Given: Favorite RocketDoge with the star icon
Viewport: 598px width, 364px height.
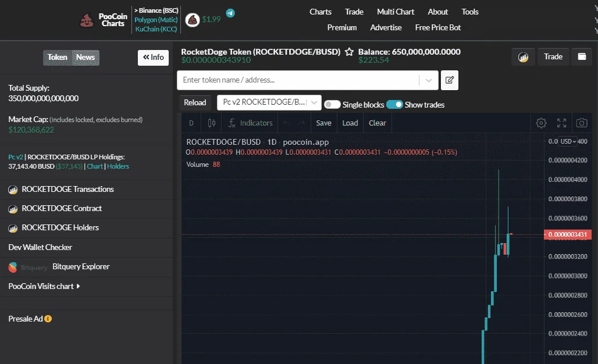Looking at the screenshot, I should coord(349,52).
